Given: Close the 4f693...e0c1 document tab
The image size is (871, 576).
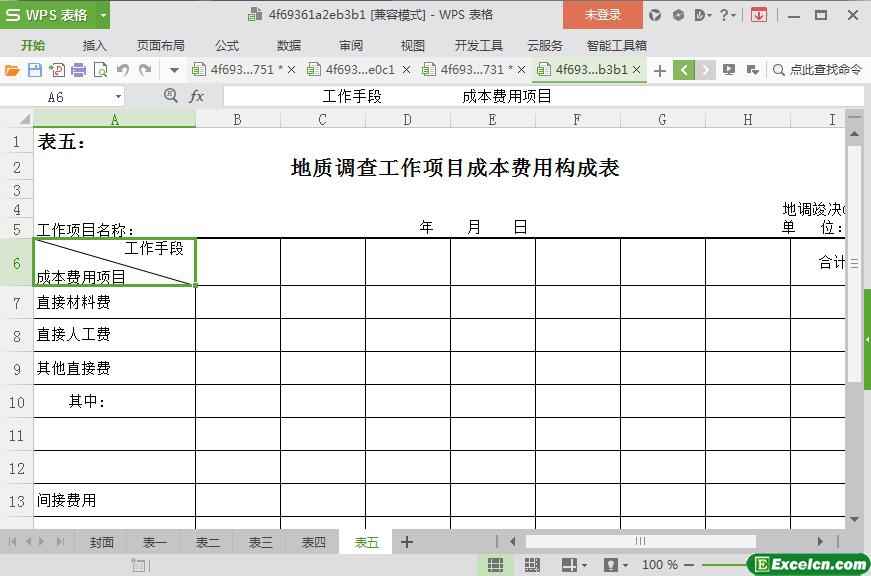Looking at the screenshot, I should point(407,70).
